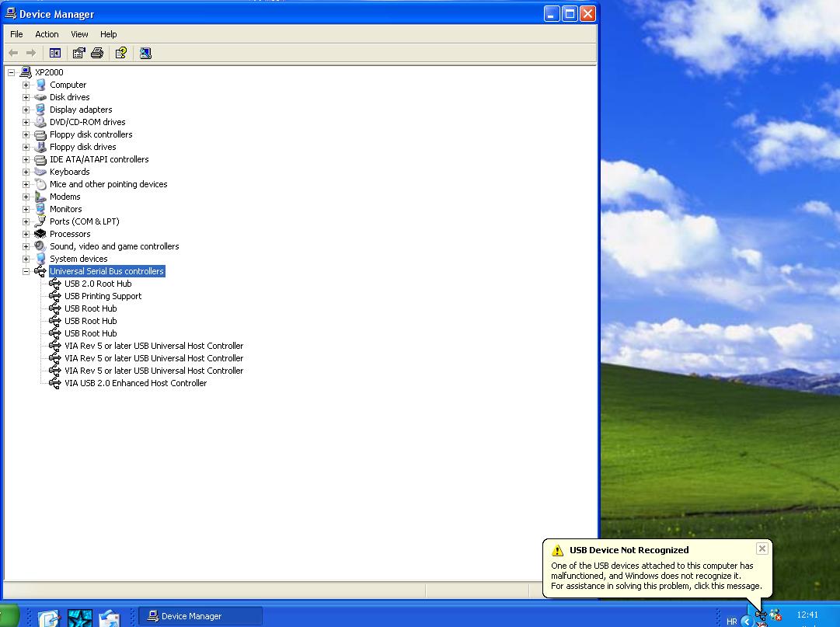Collapse the Universal Serial Bus controllers node
The height and width of the screenshot is (627, 840).
[26, 271]
